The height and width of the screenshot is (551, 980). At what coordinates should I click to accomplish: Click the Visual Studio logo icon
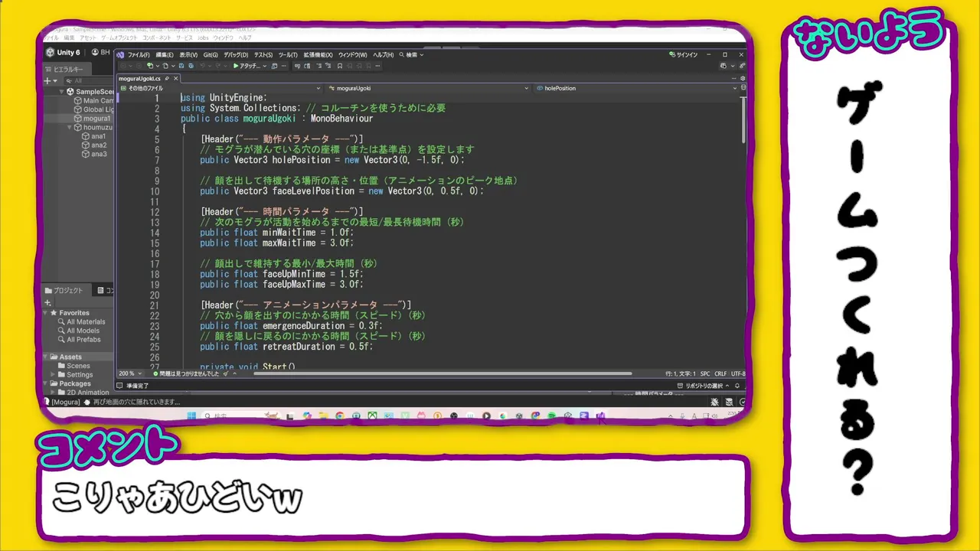point(120,55)
